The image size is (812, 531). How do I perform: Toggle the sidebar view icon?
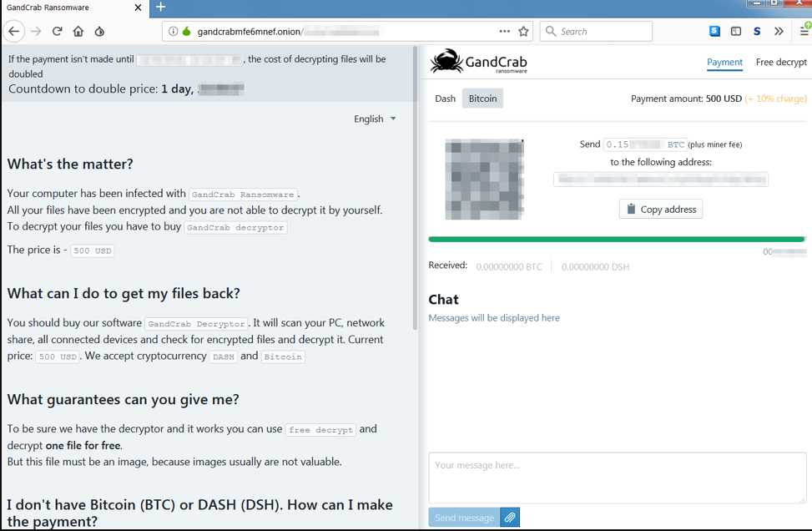(x=736, y=31)
